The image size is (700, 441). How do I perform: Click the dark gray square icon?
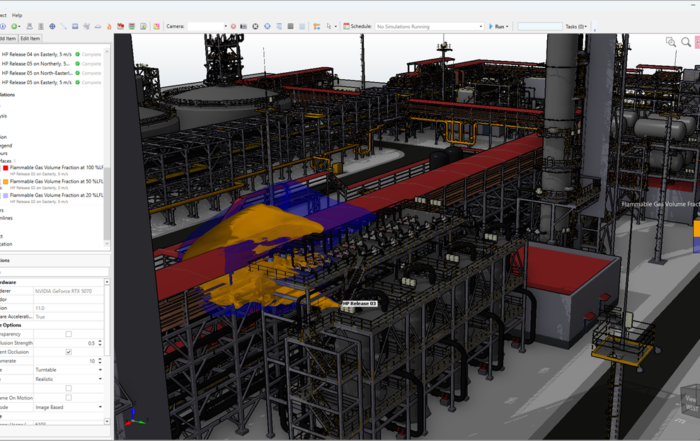click(290, 26)
